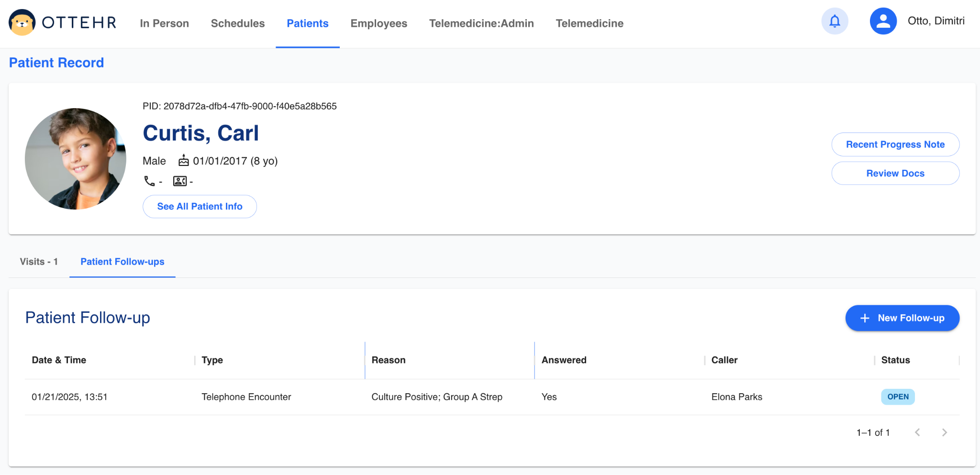Open the notifications bell
The width and height of the screenshot is (980, 475).
pos(835,22)
